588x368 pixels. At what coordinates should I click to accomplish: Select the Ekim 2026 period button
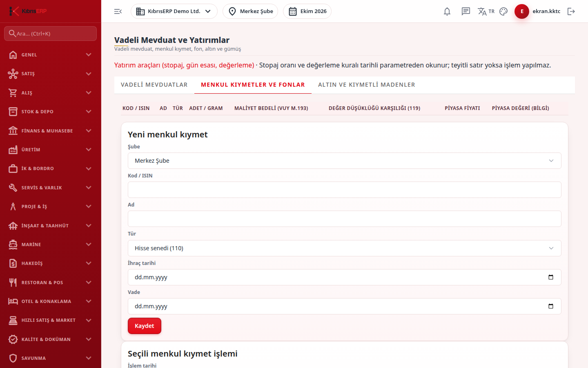[307, 11]
